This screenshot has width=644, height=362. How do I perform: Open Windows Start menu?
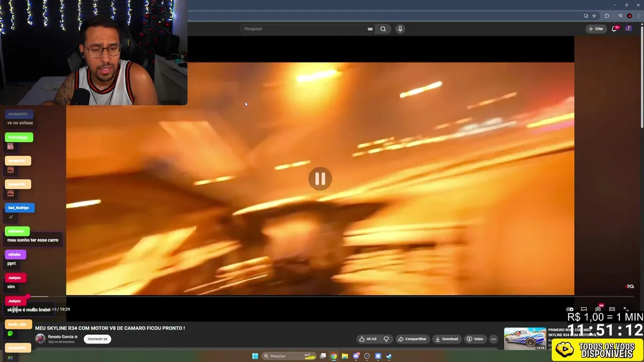[255, 356]
